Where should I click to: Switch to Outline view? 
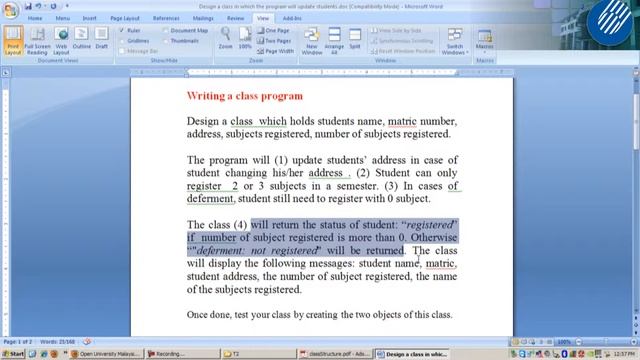[81, 38]
